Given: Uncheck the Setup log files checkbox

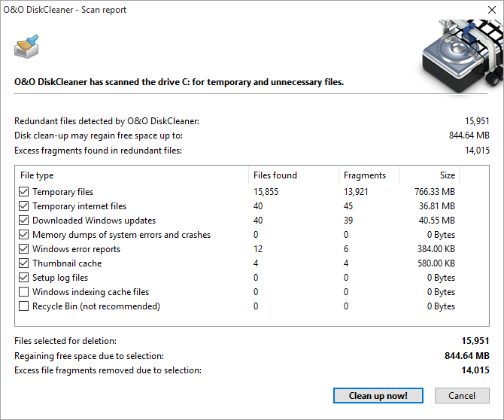Looking at the screenshot, I should (23, 278).
